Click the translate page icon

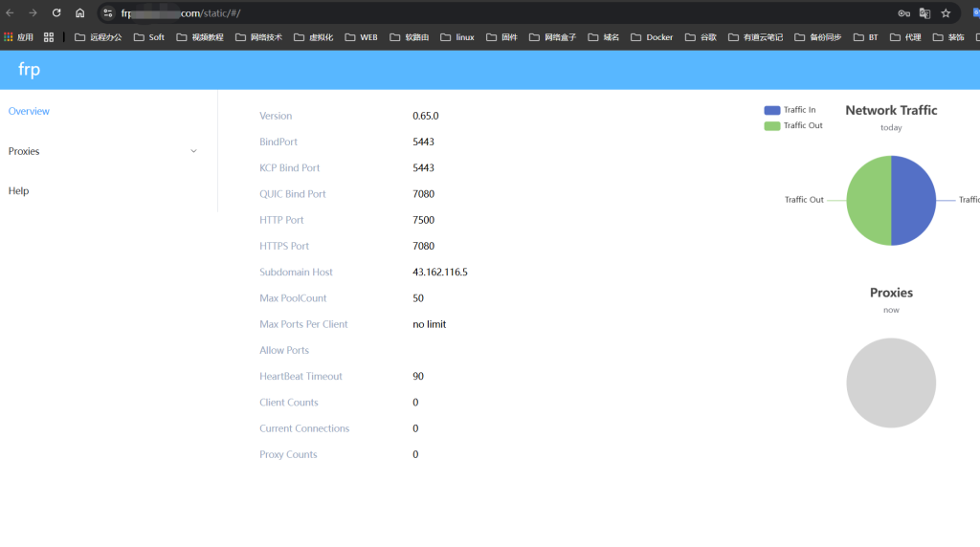coord(924,13)
